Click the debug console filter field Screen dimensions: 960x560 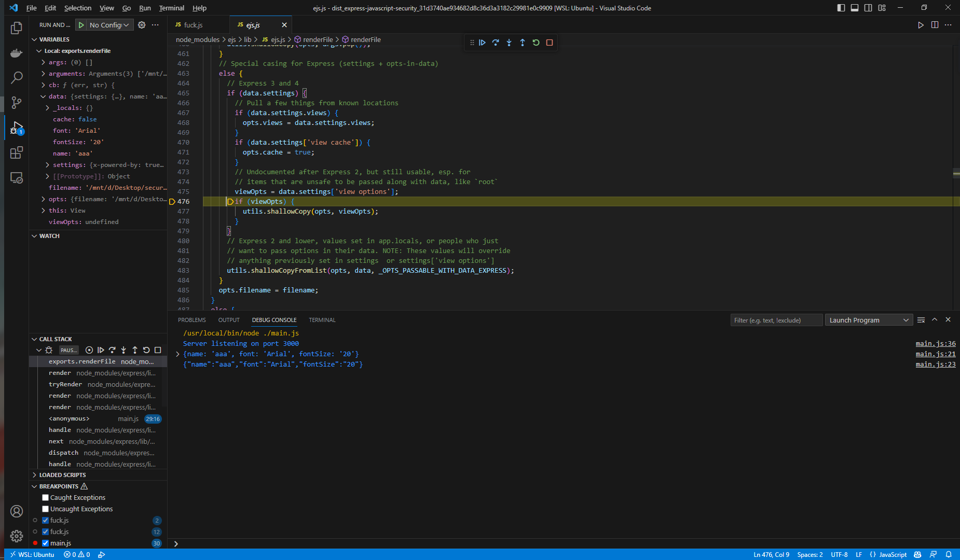pyautogui.click(x=776, y=320)
